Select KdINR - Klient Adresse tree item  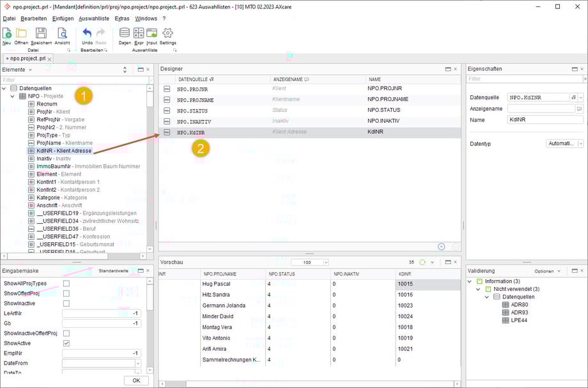point(64,151)
